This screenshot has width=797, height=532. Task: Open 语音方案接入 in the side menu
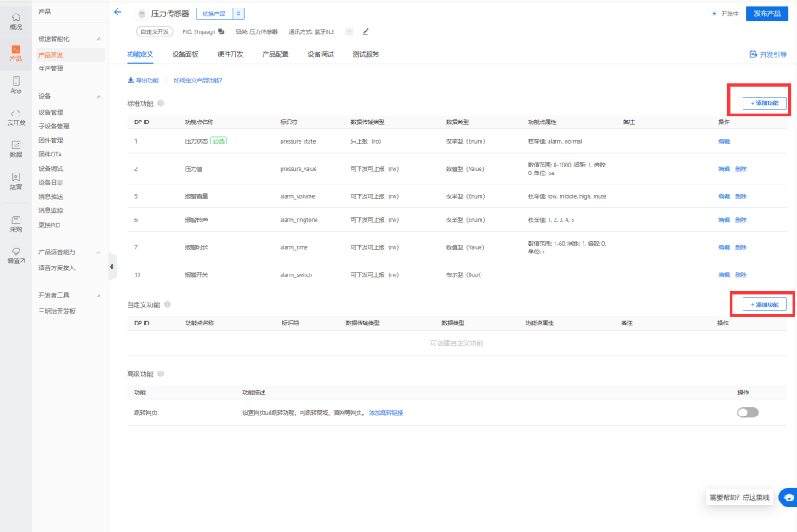[x=57, y=268]
